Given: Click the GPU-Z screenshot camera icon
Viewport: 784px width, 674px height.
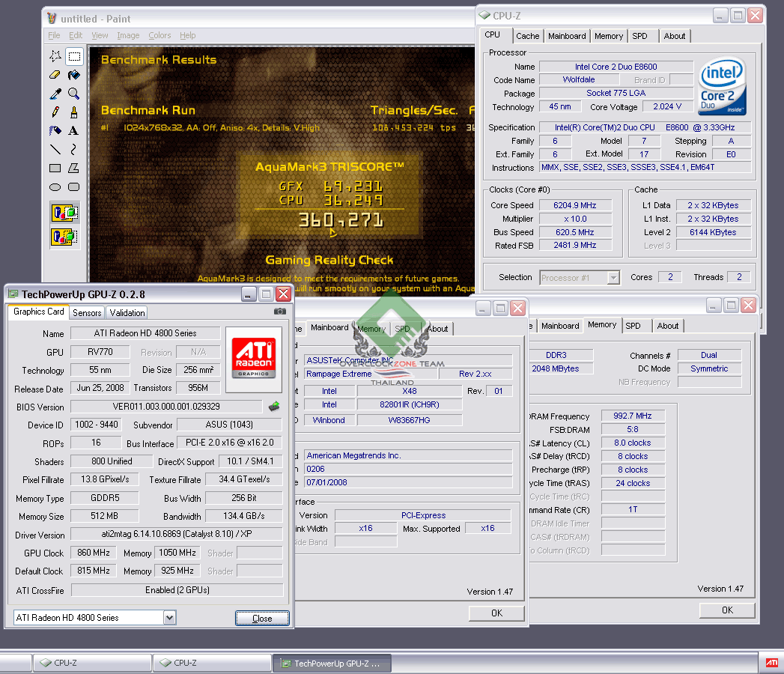Looking at the screenshot, I should (280, 312).
